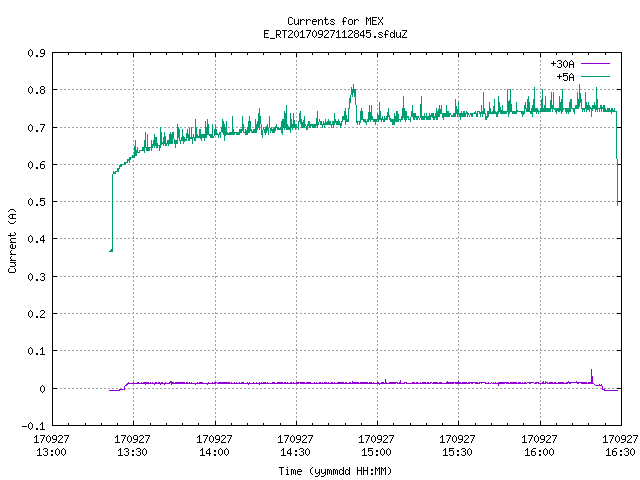Viewport: 640px width, 480px height.
Task: Click the filename E_RT20170927112845.sfduZ subtitle
Action: click(x=335, y=34)
